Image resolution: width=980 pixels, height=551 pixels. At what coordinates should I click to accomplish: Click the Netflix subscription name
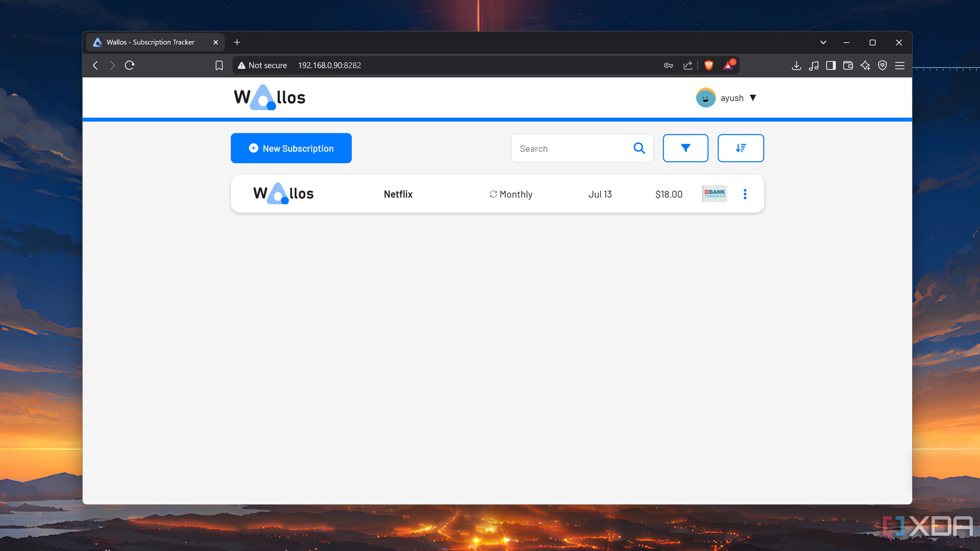pyautogui.click(x=398, y=194)
